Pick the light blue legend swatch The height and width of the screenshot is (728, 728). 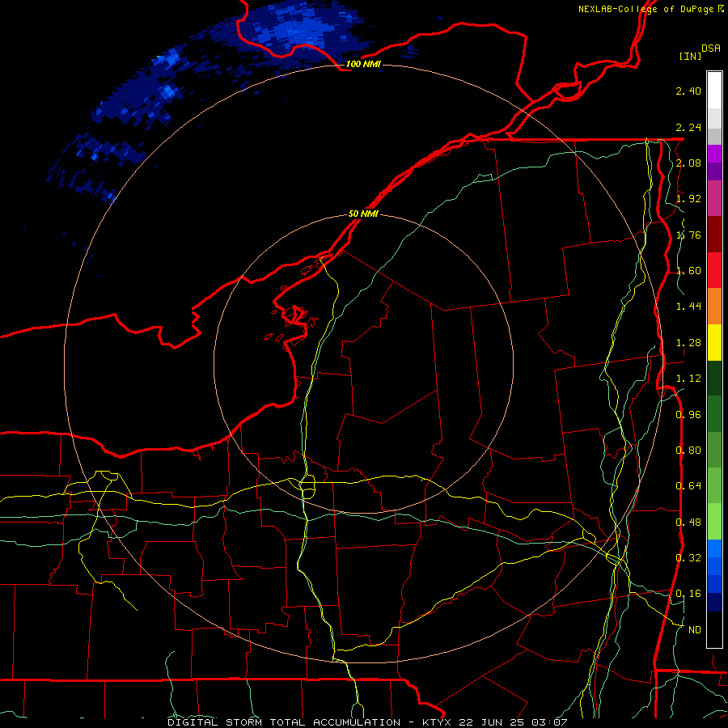(714, 548)
